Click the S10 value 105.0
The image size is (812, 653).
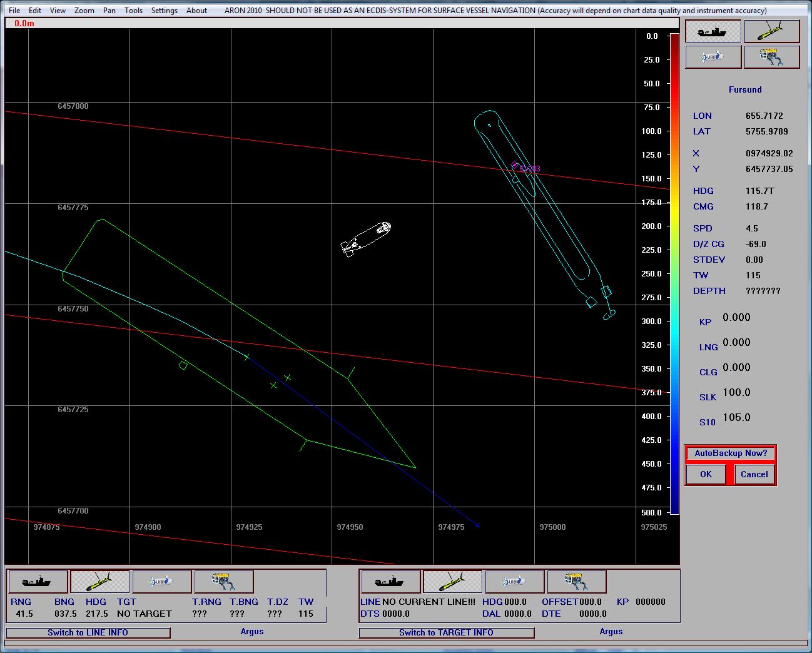click(736, 417)
